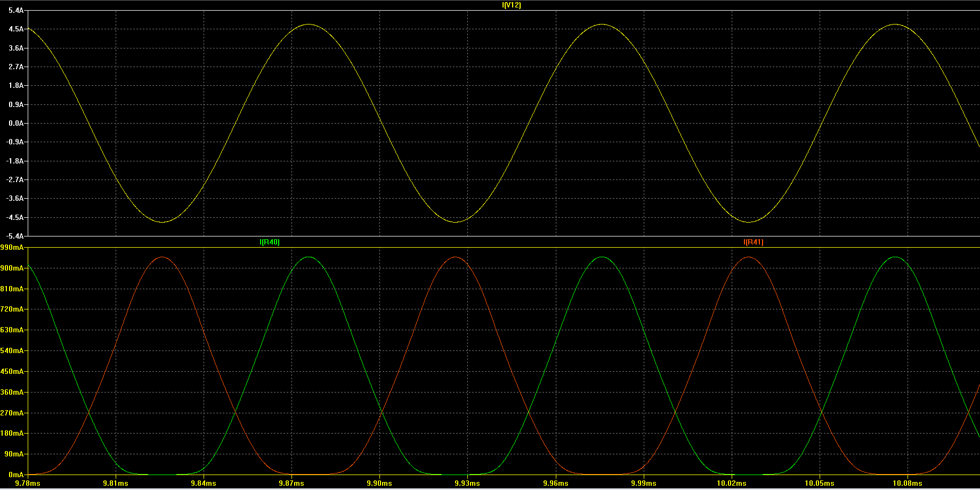Select the 720mA axis label
Screen dimensions: 980x490
point(12,309)
